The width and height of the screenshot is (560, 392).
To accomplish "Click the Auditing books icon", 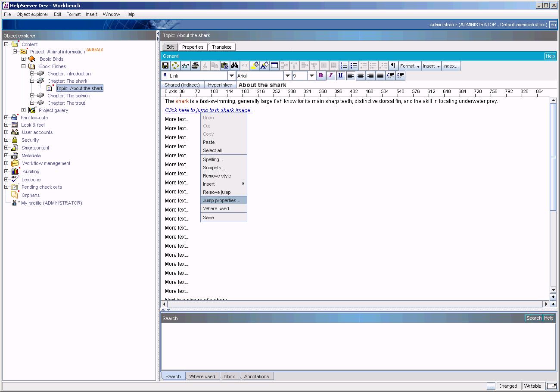I will tap(15, 171).
